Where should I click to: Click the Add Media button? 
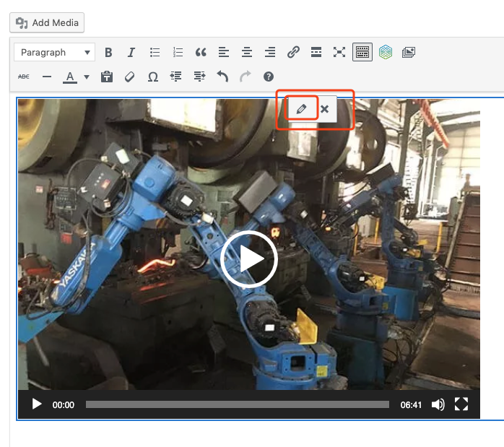47,22
